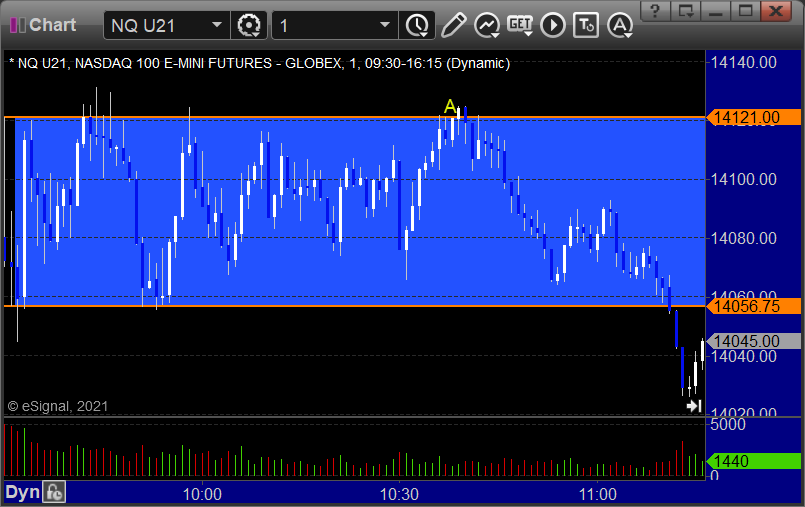Click the 11:00 time axis label
805x507 pixels.
pyautogui.click(x=598, y=495)
